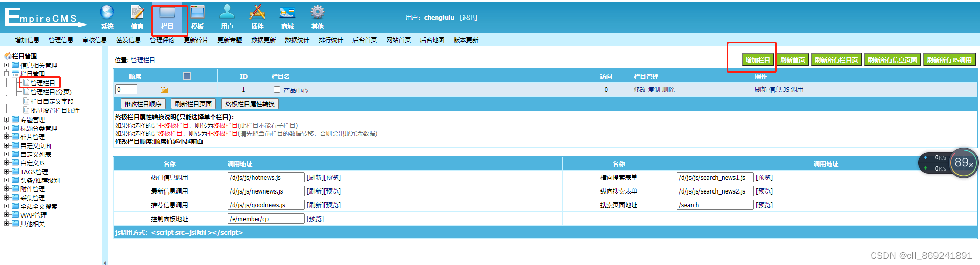The width and height of the screenshot is (980, 265).
Task: Open 增加信息 in the submenu bar
Action: pyautogui.click(x=27, y=40)
